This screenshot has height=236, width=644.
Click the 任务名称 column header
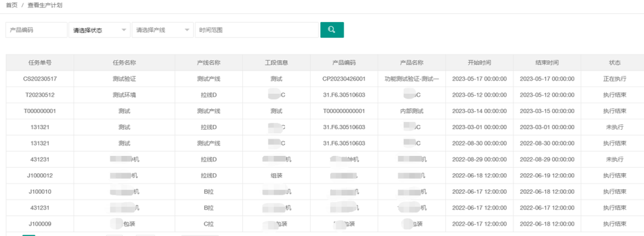124,63
